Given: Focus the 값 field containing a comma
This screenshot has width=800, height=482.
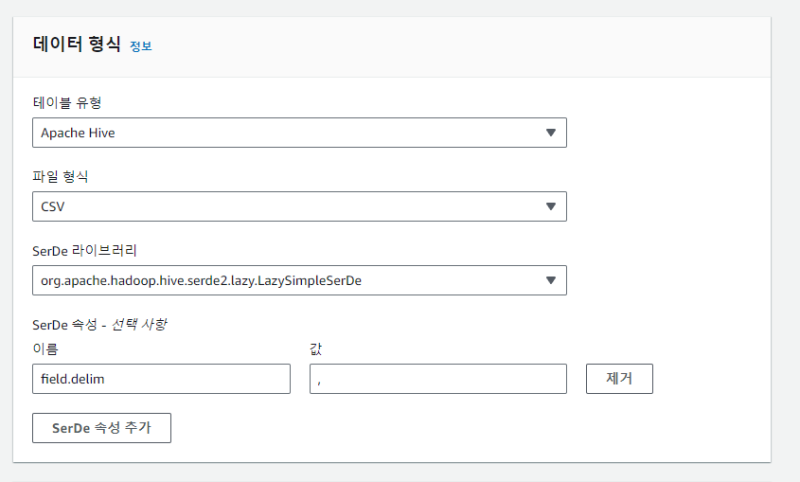Looking at the screenshot, I should point(438,379).
